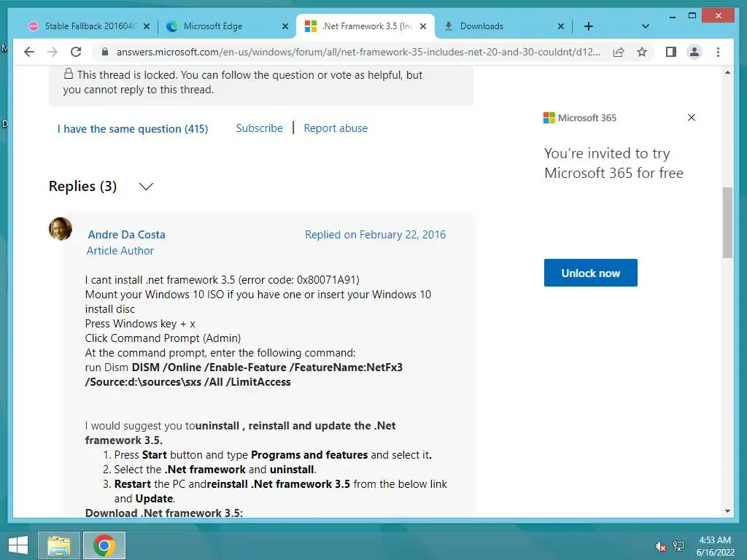Close the Microsoft Edge tab

pyautogui.click(x=285, y=26)
